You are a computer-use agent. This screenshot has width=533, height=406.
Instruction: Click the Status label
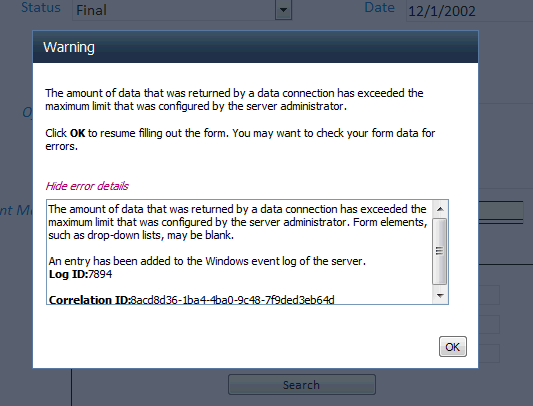tap(41, 7)
